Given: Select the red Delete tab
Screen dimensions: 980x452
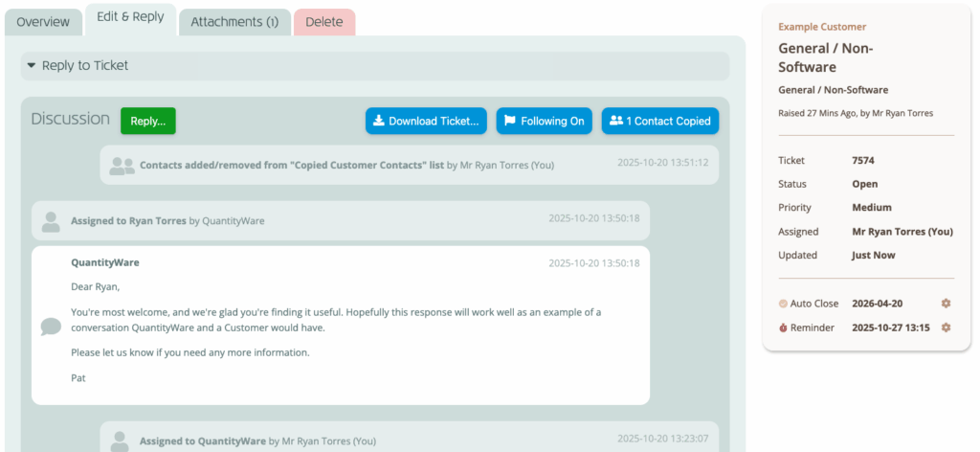Looking at the screenshot, I should [323, 21].
